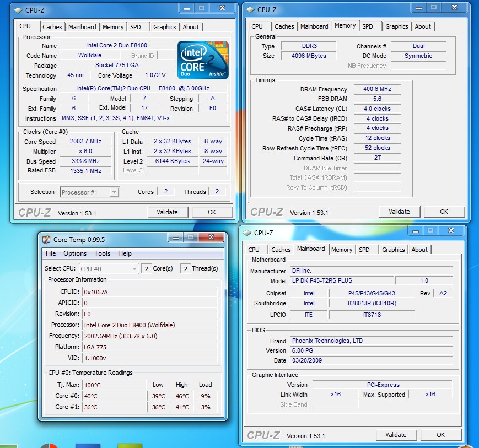Viewport: 479px width, 448px height.
Task: Click the CPUID field 0x1067A in Core Temp
Action: (x=150, y=292)
